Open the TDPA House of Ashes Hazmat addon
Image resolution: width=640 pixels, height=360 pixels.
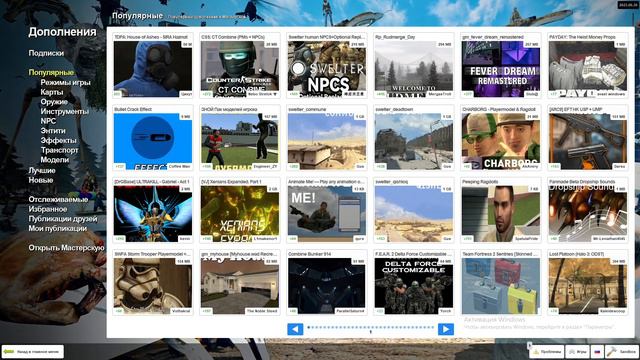(x=153, y=66)
